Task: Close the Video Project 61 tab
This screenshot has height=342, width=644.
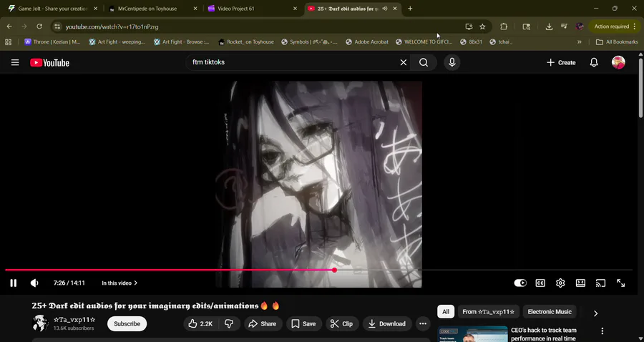Action: [295, 8]
